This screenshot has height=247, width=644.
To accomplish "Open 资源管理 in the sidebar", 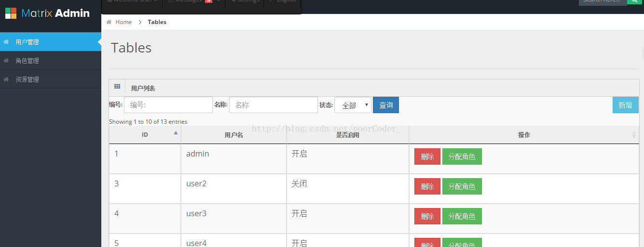I will point(51,79).
